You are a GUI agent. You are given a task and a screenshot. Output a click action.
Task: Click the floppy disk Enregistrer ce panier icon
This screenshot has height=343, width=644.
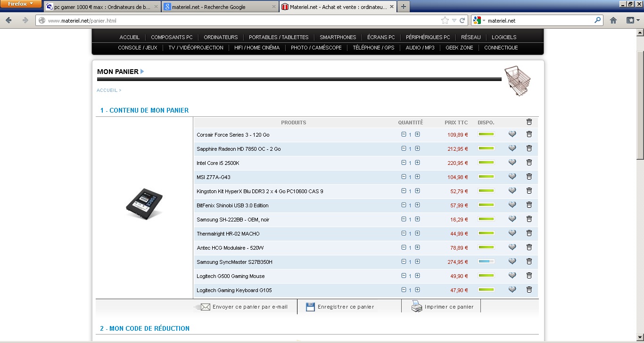click(x=310, y=307)
